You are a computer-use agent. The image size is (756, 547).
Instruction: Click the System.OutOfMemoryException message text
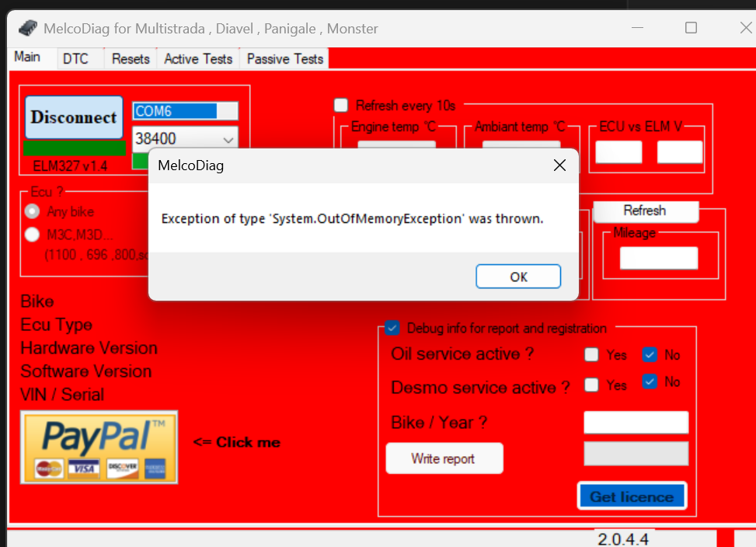pos(353,219)
